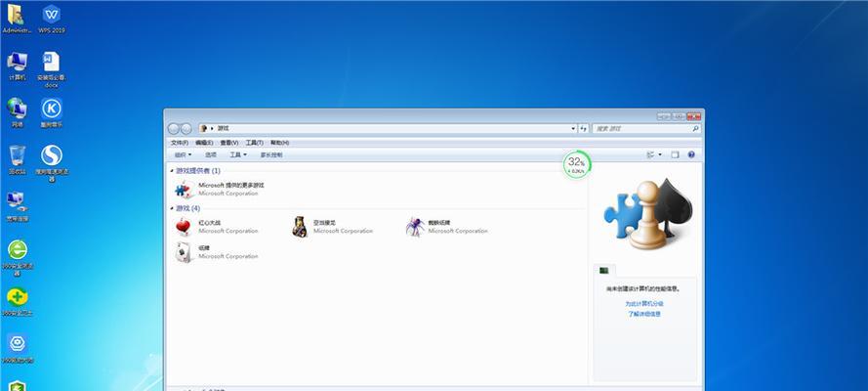This screenshot has width=868, height=391.
Task: Open the green plus 360 desktop icon
Action: point(18,302)
